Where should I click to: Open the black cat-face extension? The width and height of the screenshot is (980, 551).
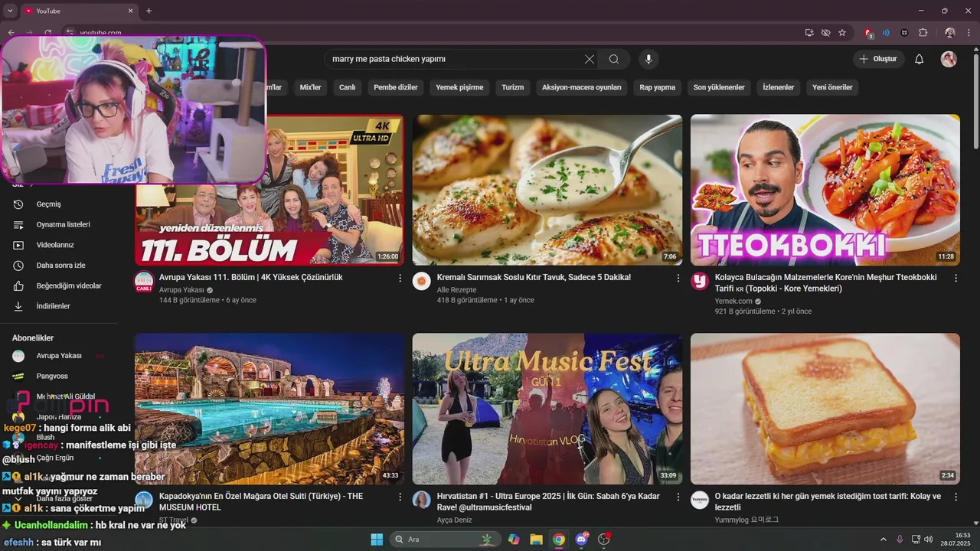(x=905, y=33)
